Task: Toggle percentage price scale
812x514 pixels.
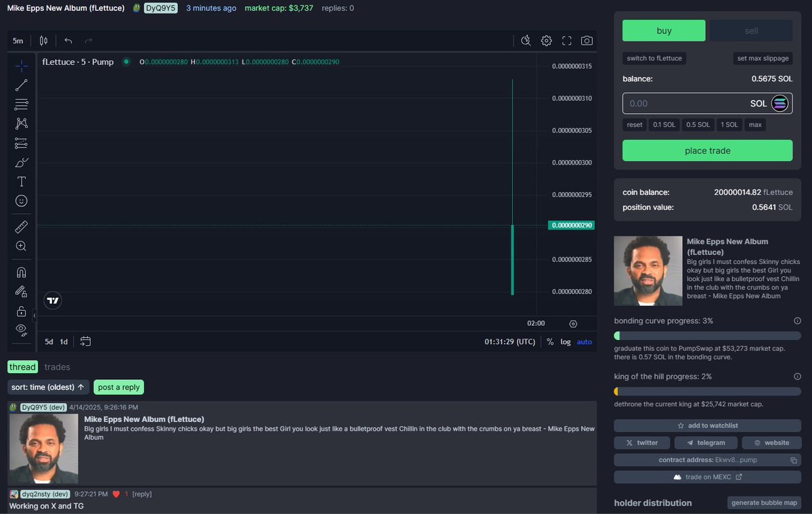Action: 550,342
